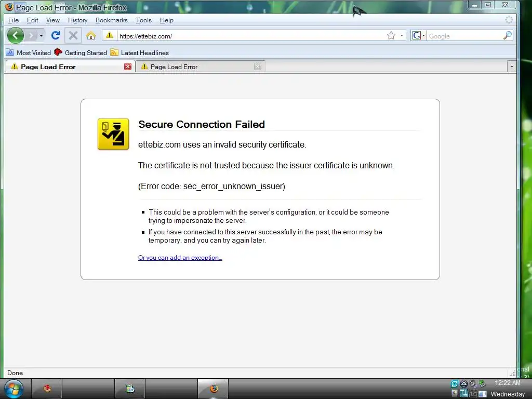This screenshot has width=532, height=399.
Task: Open the Getting Started bookmark
Action: 81,52
